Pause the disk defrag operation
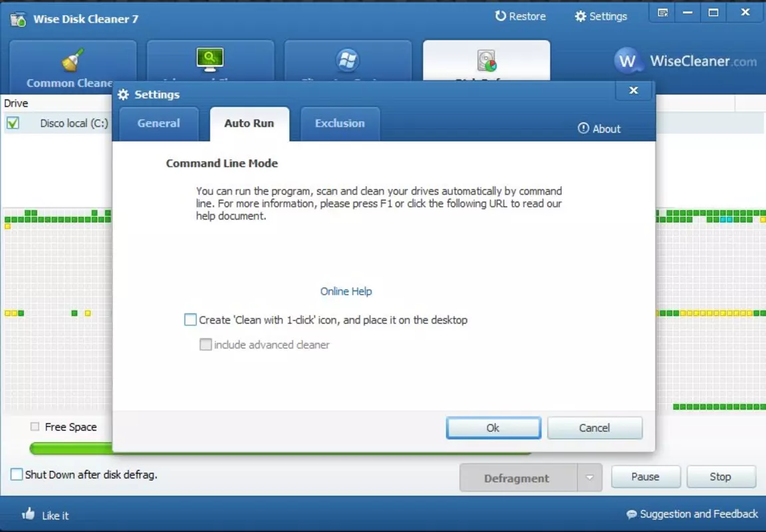The image size is (766, 532). (x=646, y=476)
